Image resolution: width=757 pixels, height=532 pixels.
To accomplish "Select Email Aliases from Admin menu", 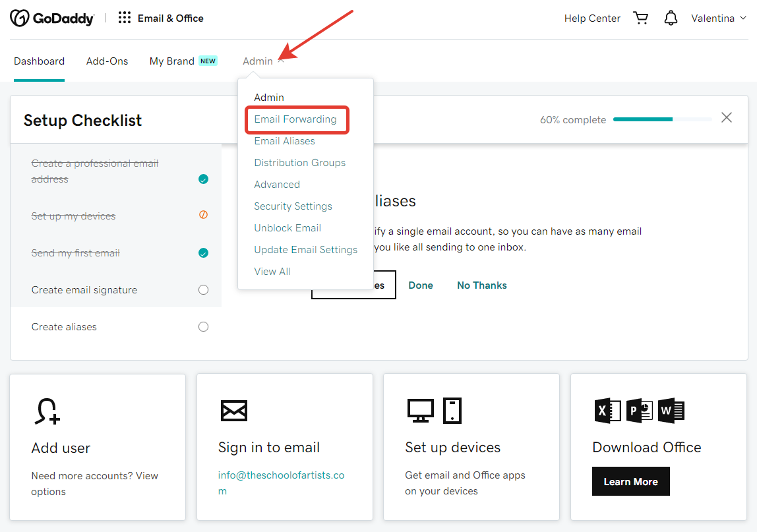I will tap(284, 141).
